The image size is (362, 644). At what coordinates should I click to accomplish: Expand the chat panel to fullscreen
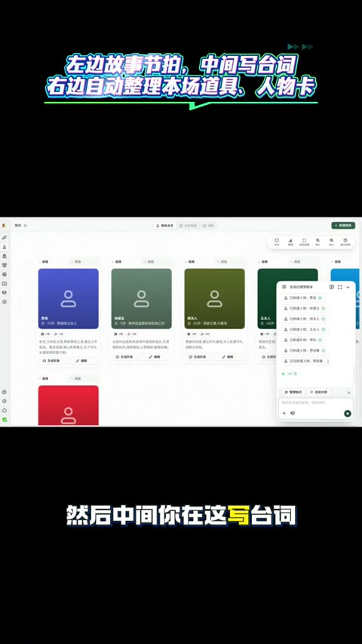click(x=340, y=287)
